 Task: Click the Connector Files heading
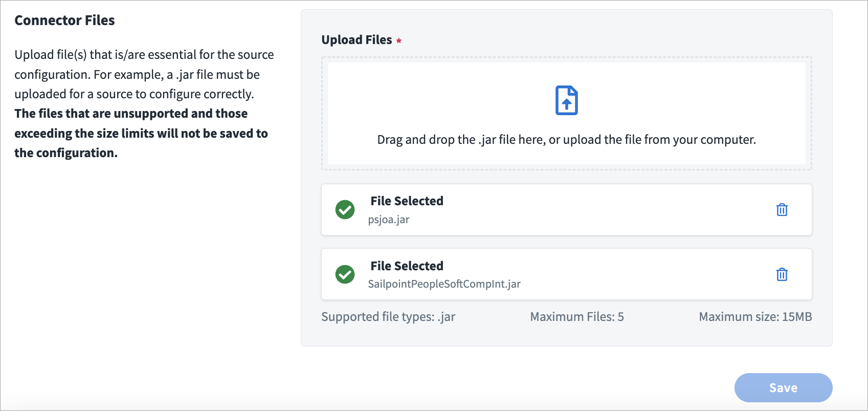coord(64,20)
